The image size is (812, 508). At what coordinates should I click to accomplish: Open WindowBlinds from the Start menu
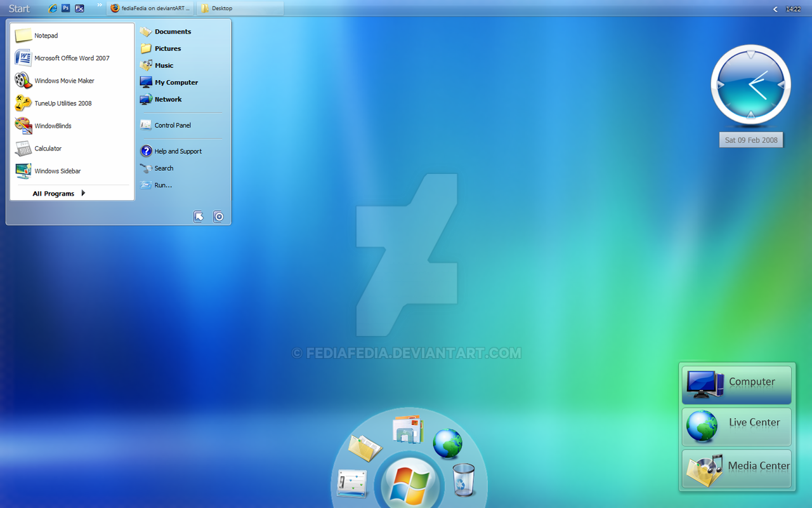pyautogui.click(x=72, y=126)
